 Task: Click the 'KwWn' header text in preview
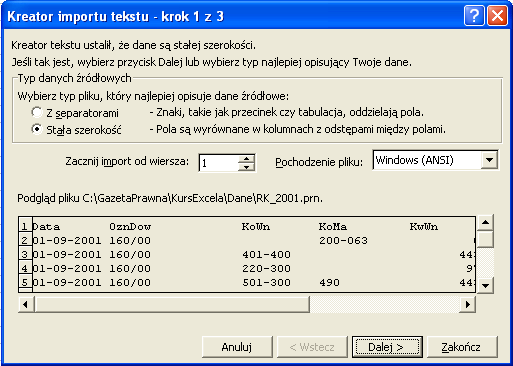pyautogui.click(x=424, y=227)
